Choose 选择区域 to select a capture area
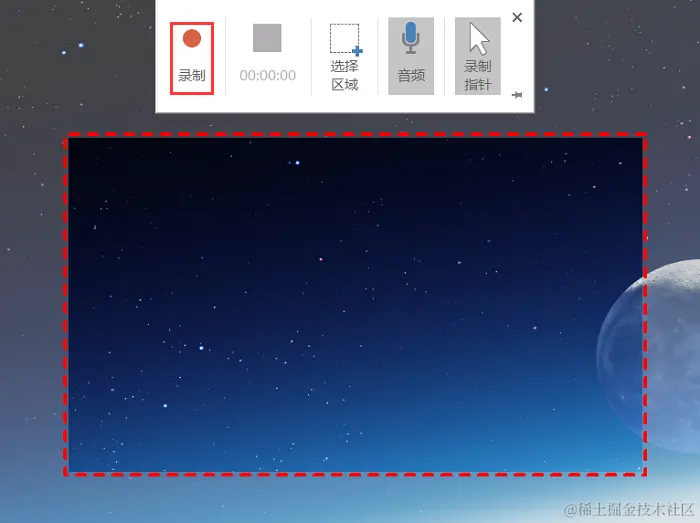The image size is (700, 523). 345,57
